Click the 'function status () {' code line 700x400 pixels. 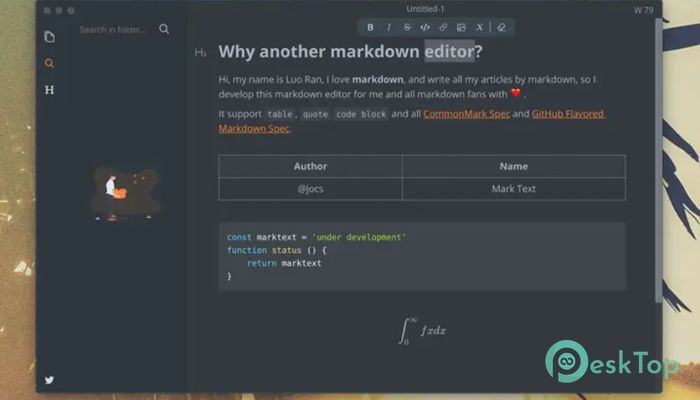(x=277, y=250)
